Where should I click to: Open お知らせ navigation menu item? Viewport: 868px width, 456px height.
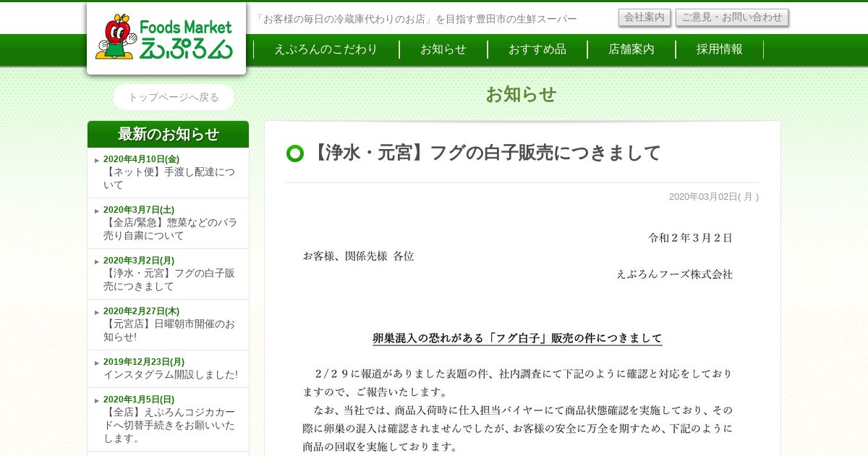click(443, 49)
